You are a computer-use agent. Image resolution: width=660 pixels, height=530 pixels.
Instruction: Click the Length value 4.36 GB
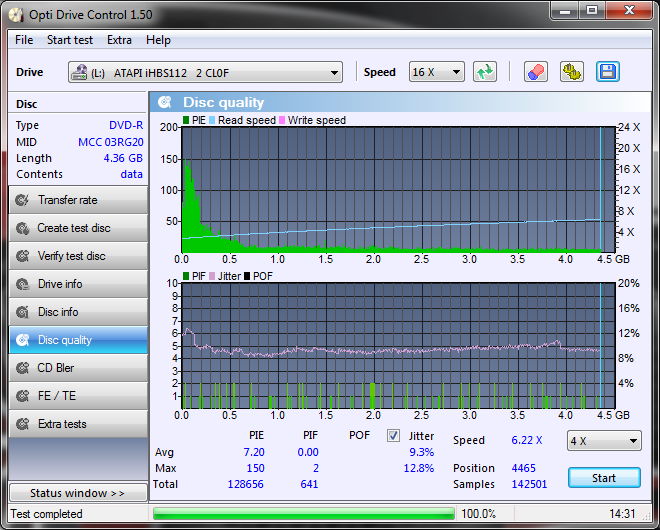pyautogui.click(x=123, y=158)
